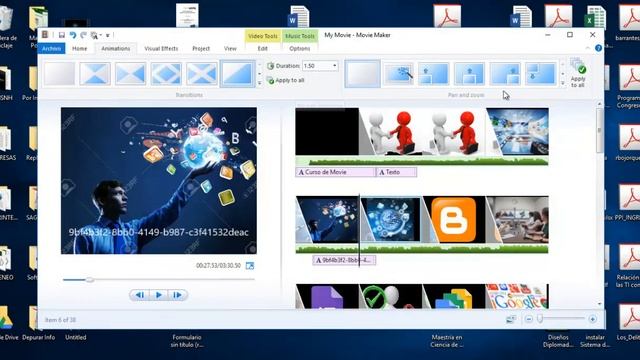Redo the last undone action

(x=83, y=36)
